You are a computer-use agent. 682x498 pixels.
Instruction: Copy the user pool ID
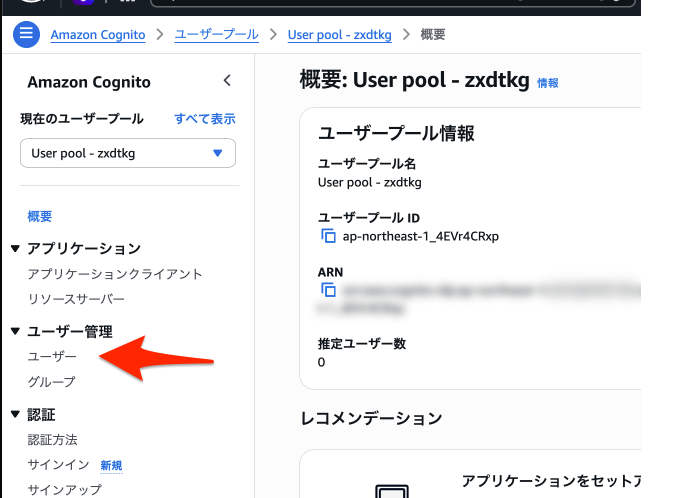point(328,236)
